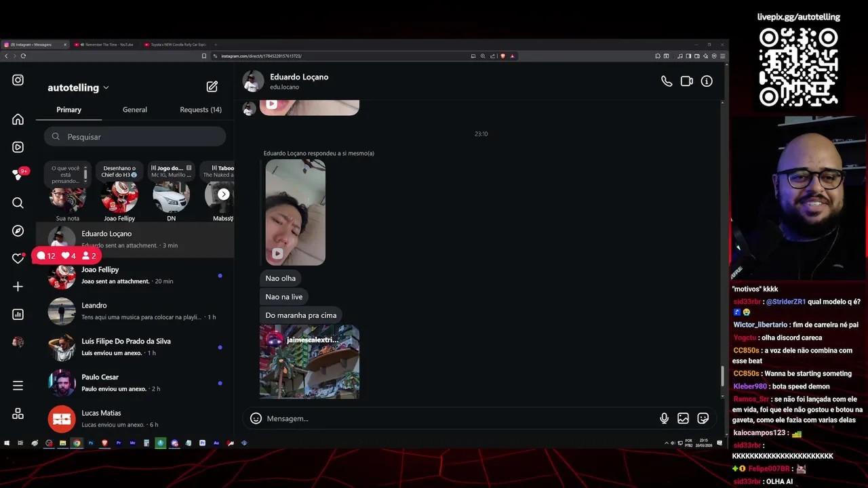Bookmark this page icon in address bar
The height and width of the screenshot is (488, 868).
point(204,56)
